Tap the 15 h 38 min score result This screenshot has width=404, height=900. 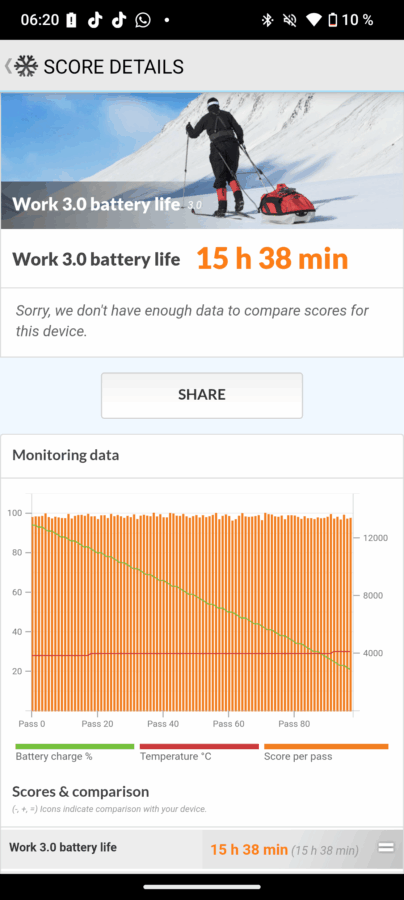tap(273, 259)
